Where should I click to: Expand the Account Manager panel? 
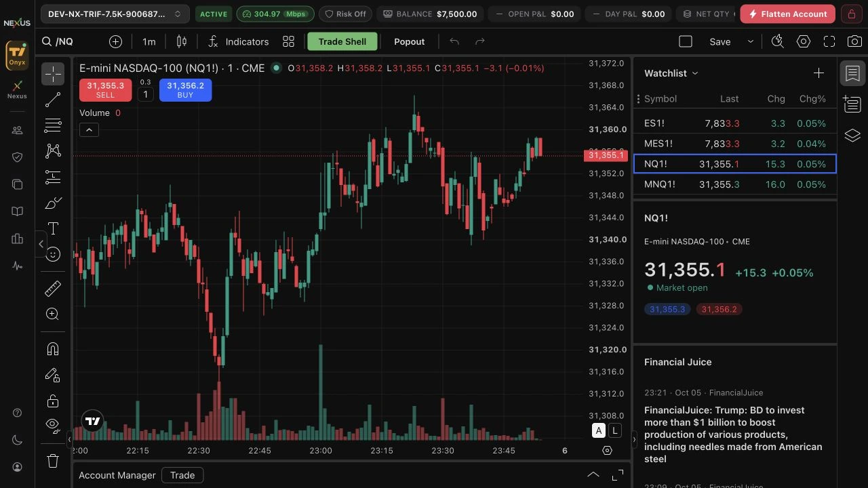click(593, 474)
